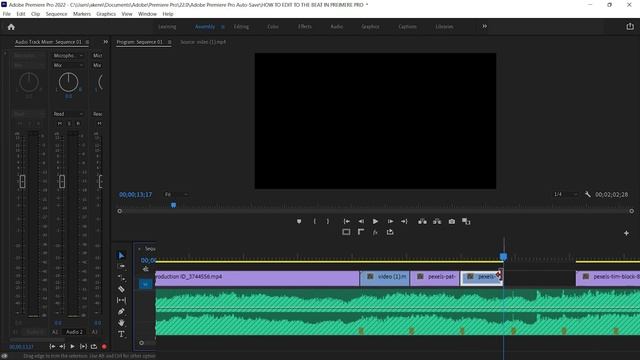Screen dimensions: 640x360
Task: Open the Source: video (1).mp4 tab
Action: (x=203, y=42)
